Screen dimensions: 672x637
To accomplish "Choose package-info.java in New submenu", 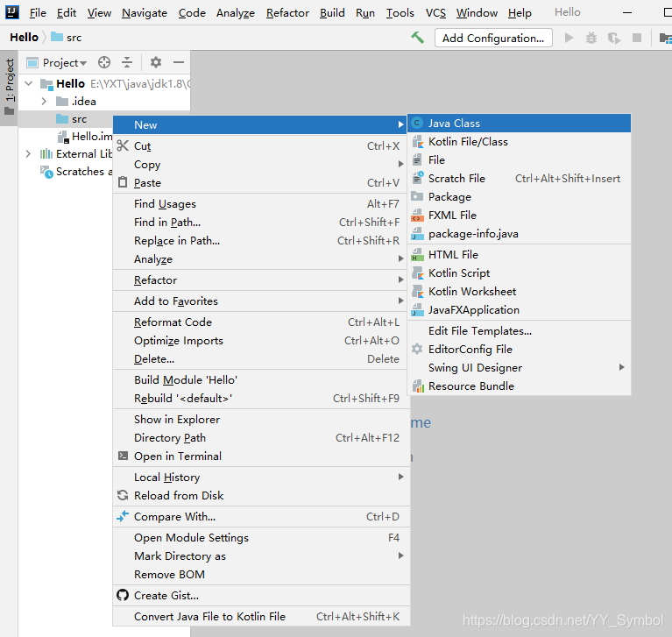I will tap(519, 233).
